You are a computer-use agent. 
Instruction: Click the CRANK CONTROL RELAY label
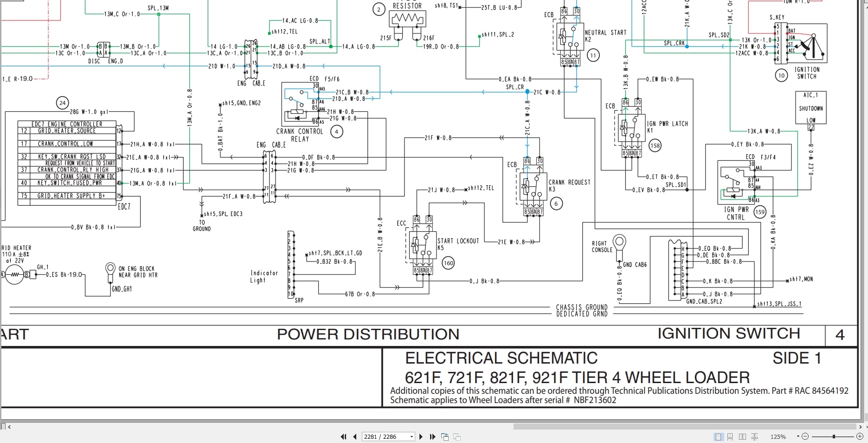[300, 135]
